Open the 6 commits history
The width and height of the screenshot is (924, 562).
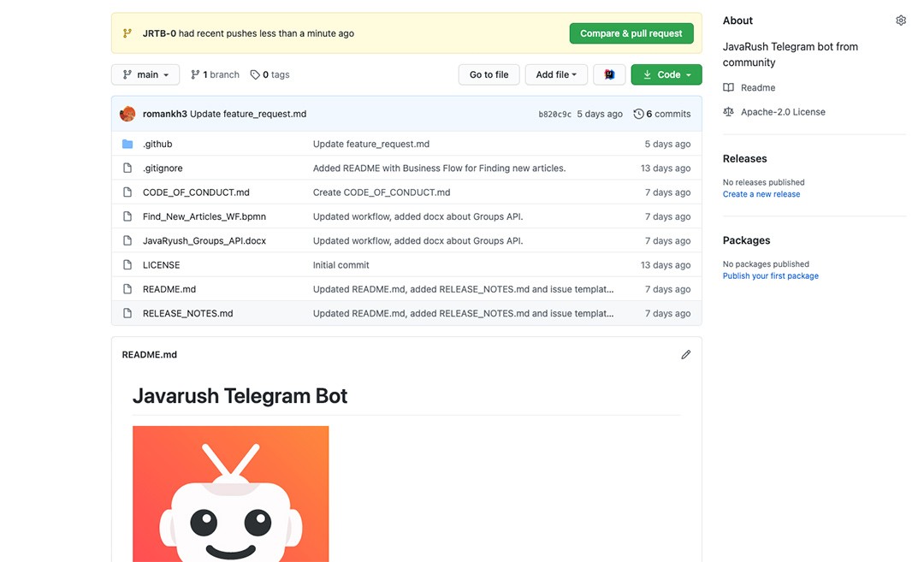point(661,114)
